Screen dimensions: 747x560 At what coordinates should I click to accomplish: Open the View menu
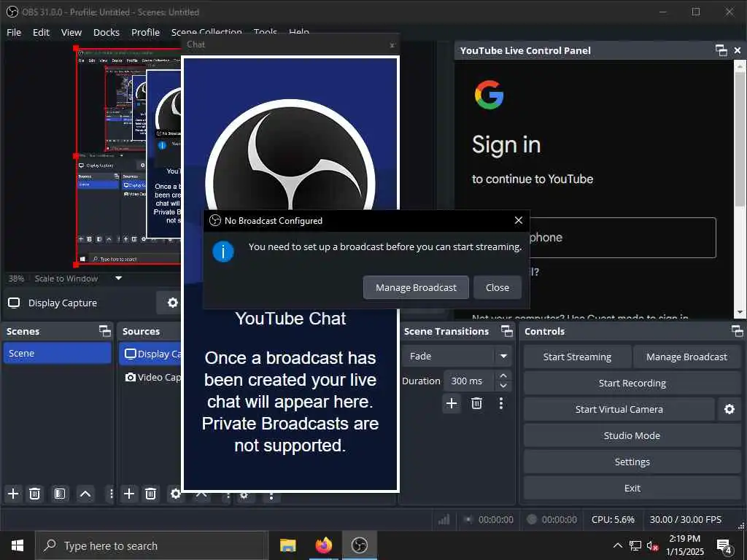[x=71, y=32]
